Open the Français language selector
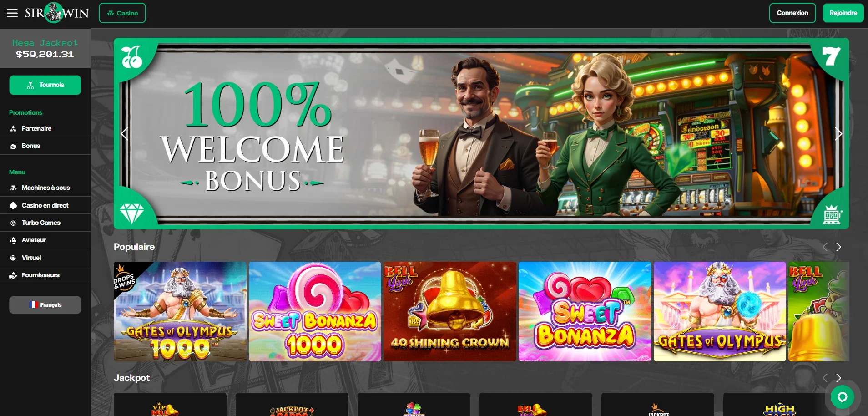The height and width of the screenshot is (416, 868). [x=45, y=305]
